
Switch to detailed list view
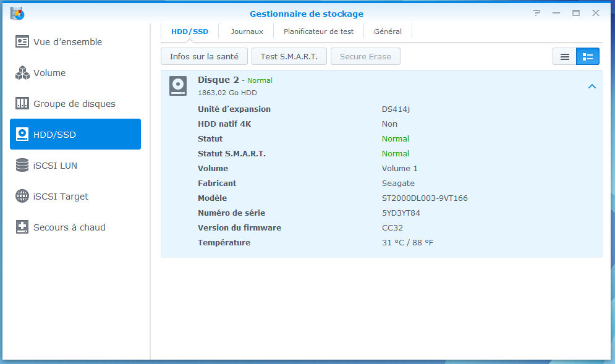588,57
